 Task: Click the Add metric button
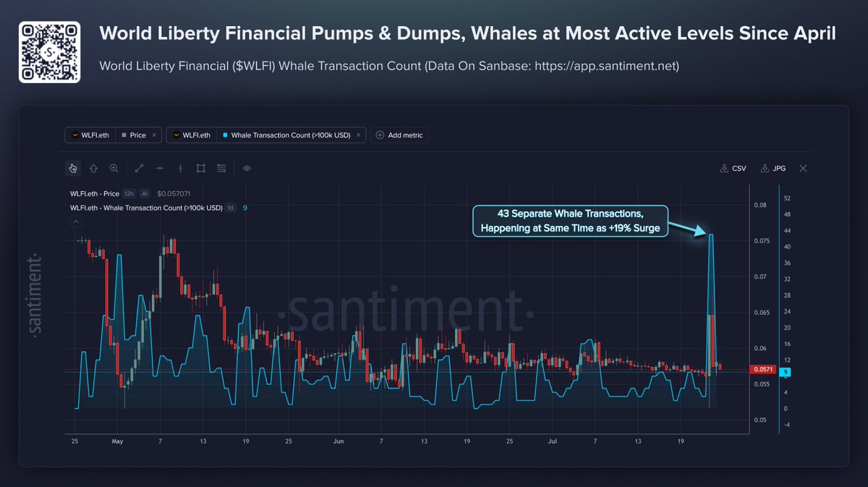399,135
